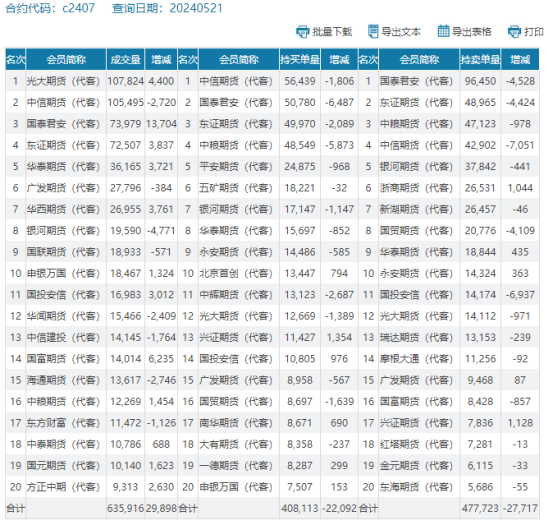
Task: Click 红塔期货 member name
Action: pos(416,444)
